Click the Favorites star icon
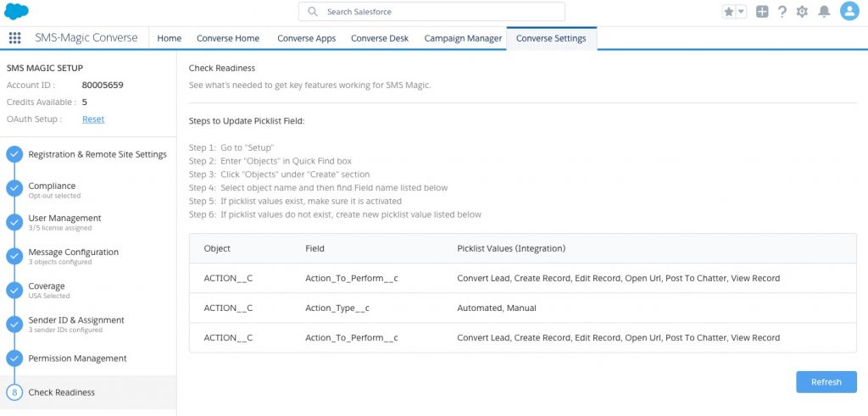 (728, 12)
